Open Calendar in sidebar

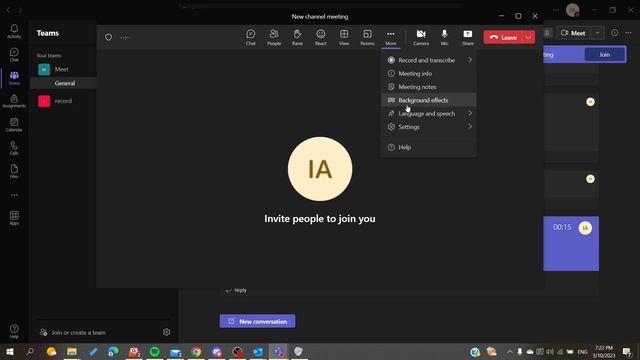click(14, 124)
